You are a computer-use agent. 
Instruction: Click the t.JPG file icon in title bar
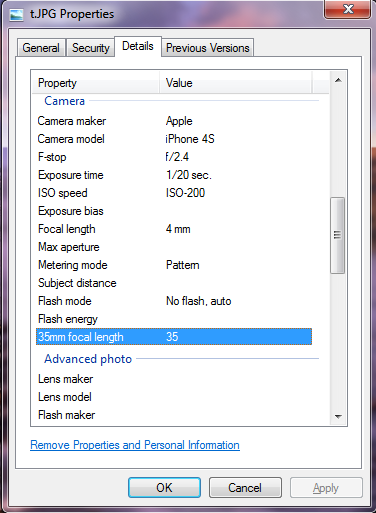[x=16, y=15]
